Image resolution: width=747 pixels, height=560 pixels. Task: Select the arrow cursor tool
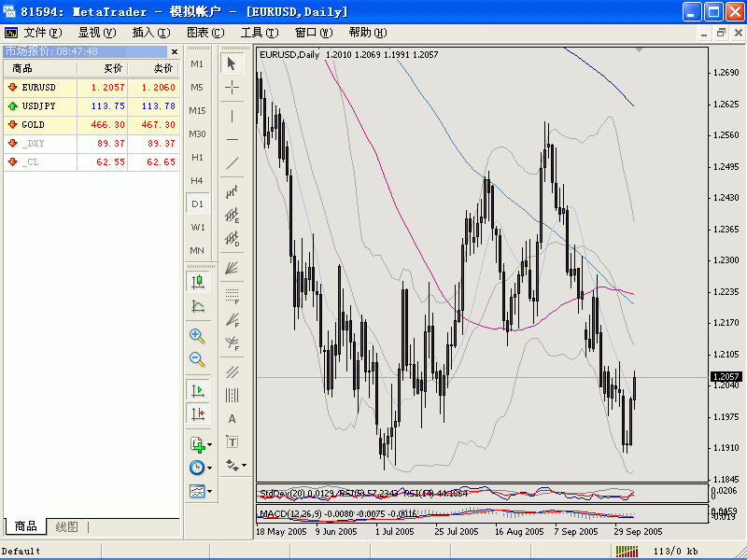232,63
